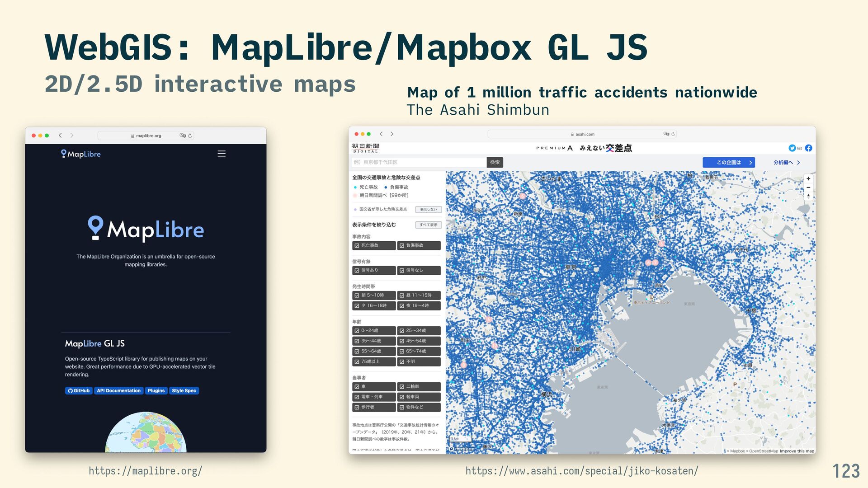868x488 pixels.
Task: Zoom in the accident map
Action: pyautogui.click(x=808, y=178)
